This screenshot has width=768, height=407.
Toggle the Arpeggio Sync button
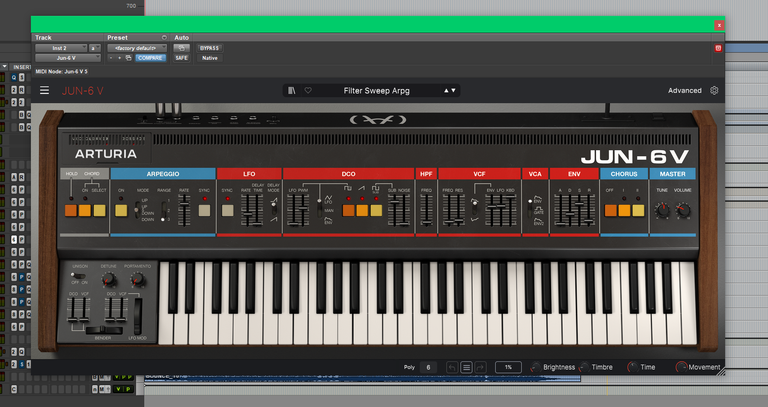point(204,211)
